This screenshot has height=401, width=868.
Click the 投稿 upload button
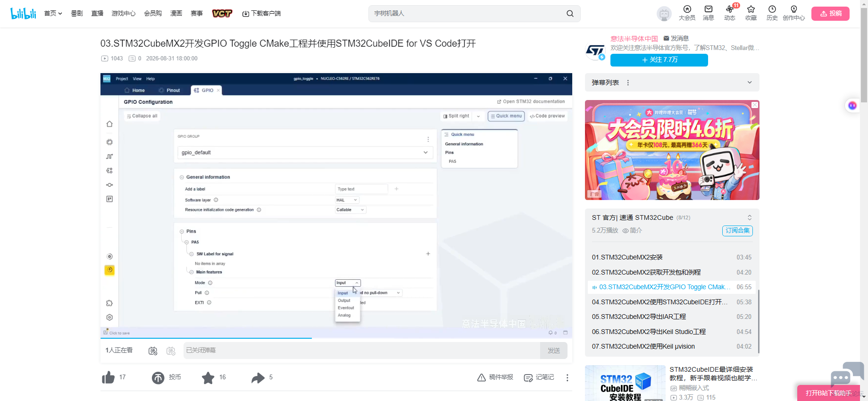coord(830,14)
